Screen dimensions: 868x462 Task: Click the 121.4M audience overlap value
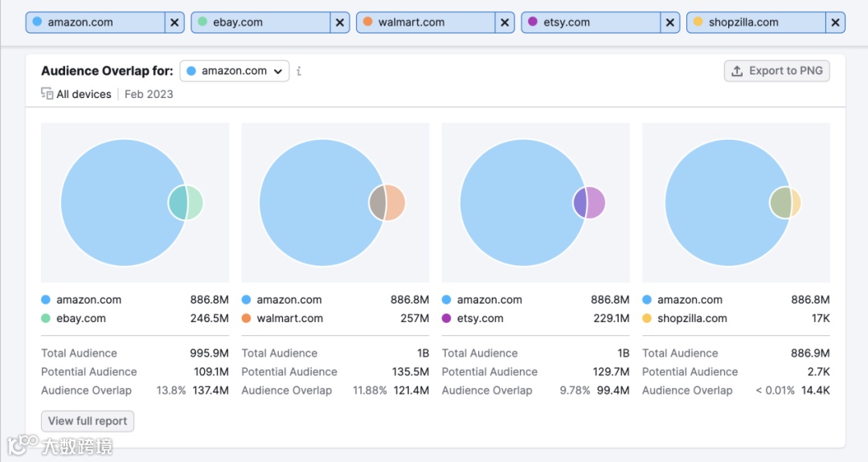click(x=411, y=390)
